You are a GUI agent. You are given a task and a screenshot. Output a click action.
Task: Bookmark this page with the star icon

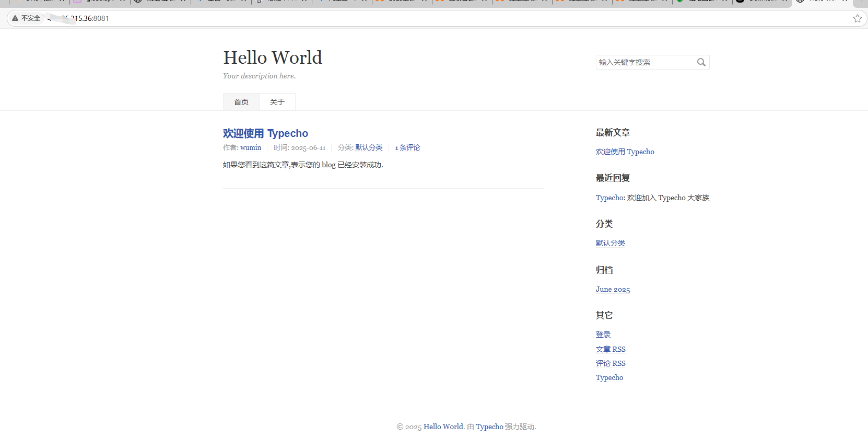point(857,18)
